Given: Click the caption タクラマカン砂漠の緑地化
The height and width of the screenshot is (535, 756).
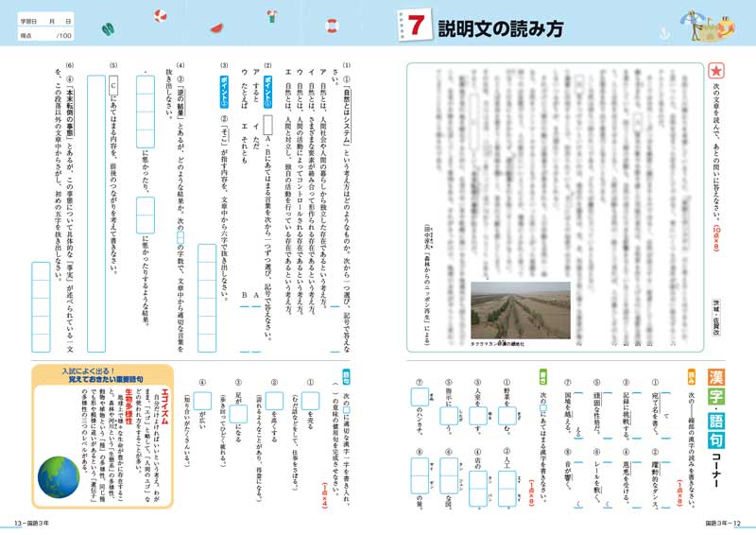Looking at the screenshot, I should tap(499, 344).
